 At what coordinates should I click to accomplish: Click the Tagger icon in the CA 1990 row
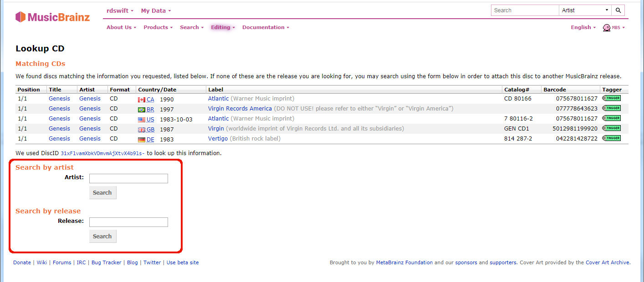pyautogui.click(x=611, y=98)
